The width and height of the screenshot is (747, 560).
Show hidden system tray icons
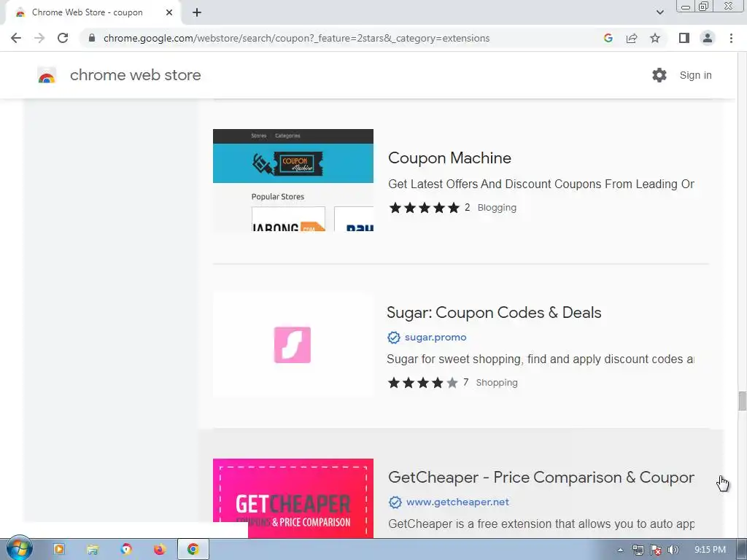coord(620,550)
